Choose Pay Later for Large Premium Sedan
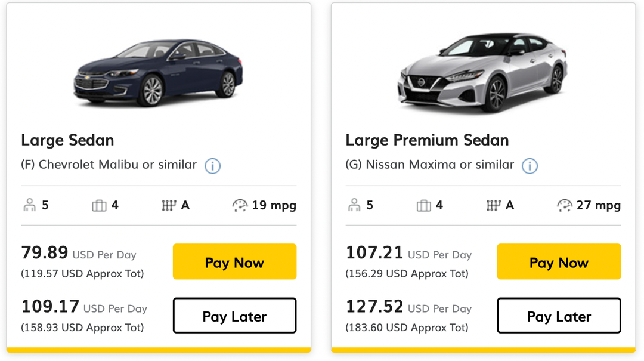 pos(559,316)
